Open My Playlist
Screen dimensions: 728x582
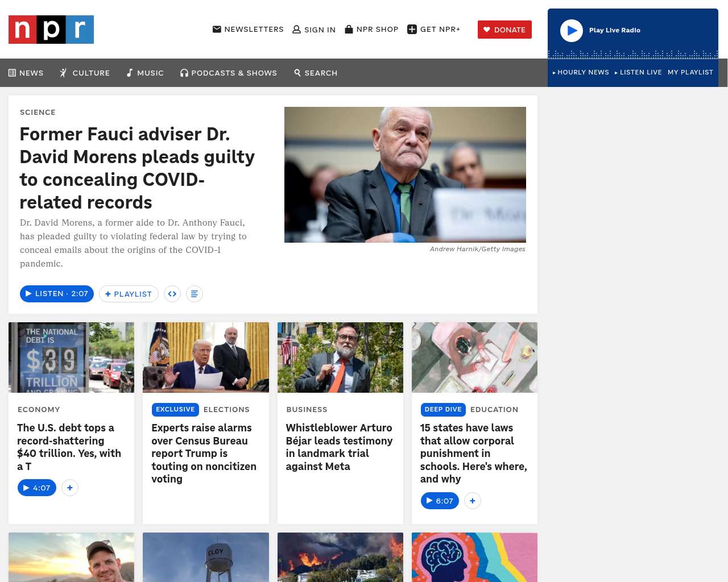tap(690, 72)
